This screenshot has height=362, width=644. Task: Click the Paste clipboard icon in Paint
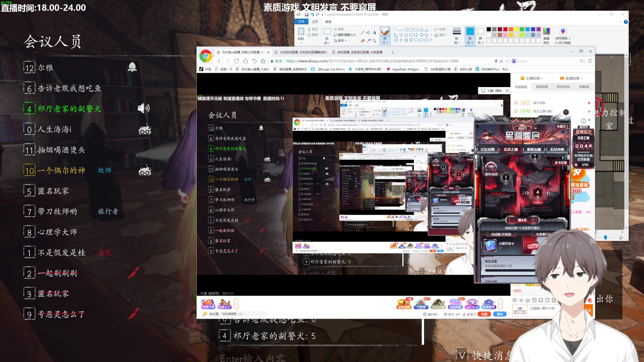[301, 32]
